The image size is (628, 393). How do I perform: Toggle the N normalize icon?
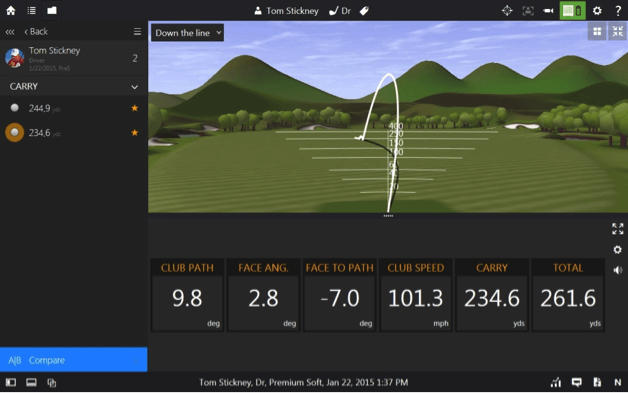coord(618,383)
